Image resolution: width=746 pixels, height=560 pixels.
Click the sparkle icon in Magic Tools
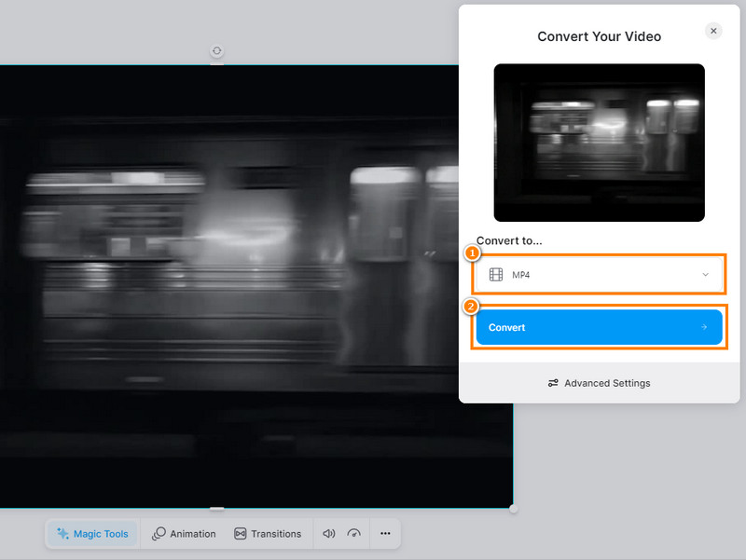[62, 533]
